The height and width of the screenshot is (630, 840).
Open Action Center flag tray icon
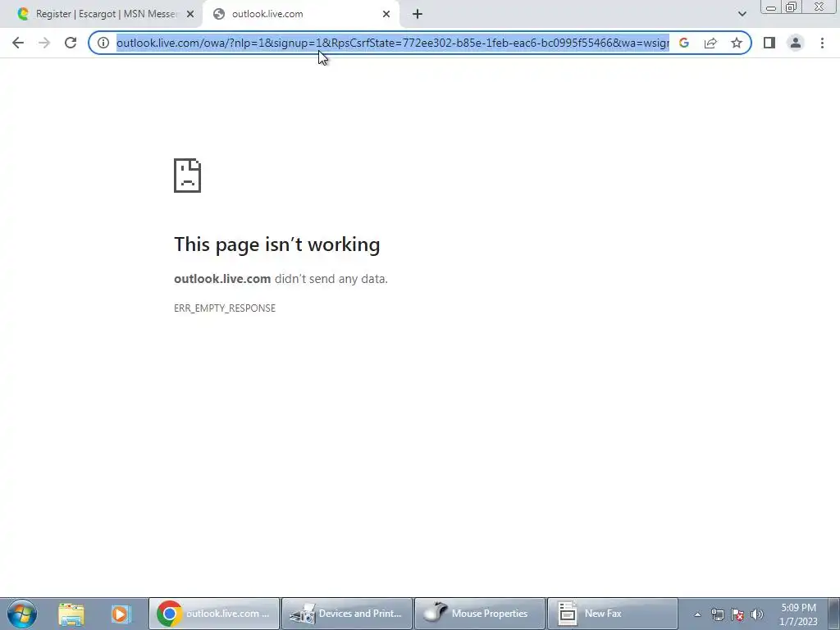(737, 614)
